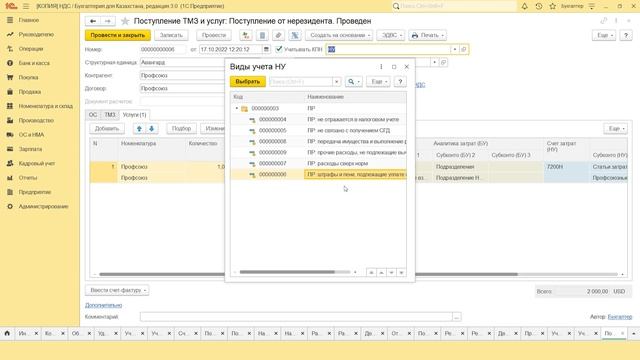Switch to the ОС tab
The width and height of the screenshot is (640, 360).
pos(93,115)
